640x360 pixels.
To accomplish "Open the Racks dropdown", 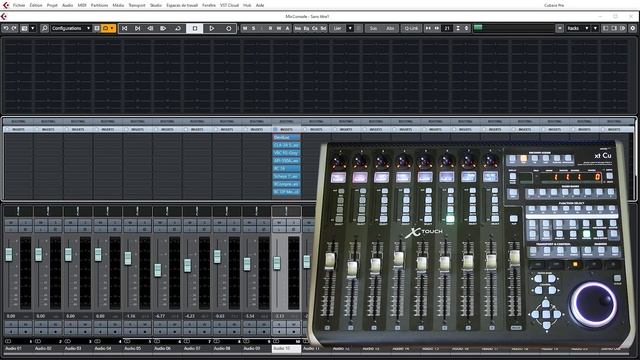I will [578, 28].
